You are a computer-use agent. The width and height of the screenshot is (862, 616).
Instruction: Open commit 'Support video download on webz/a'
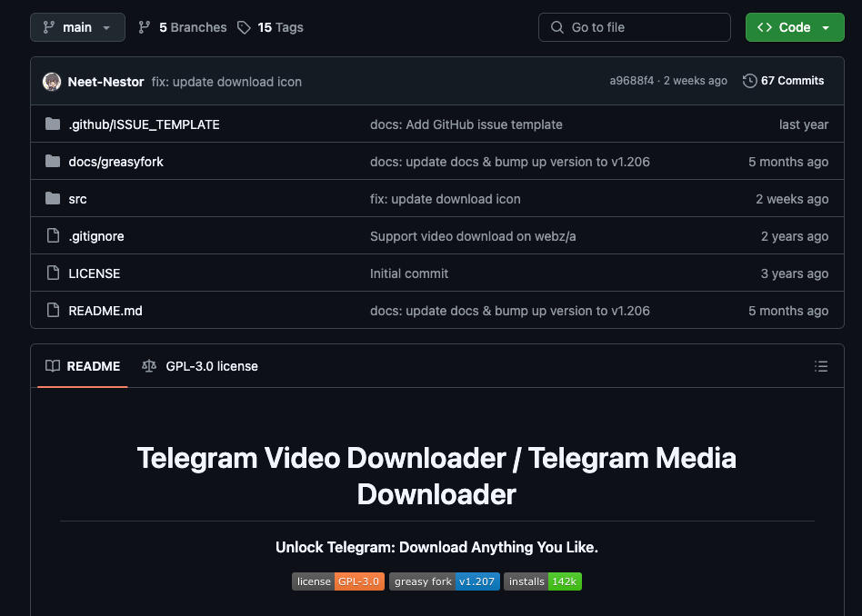473,236
